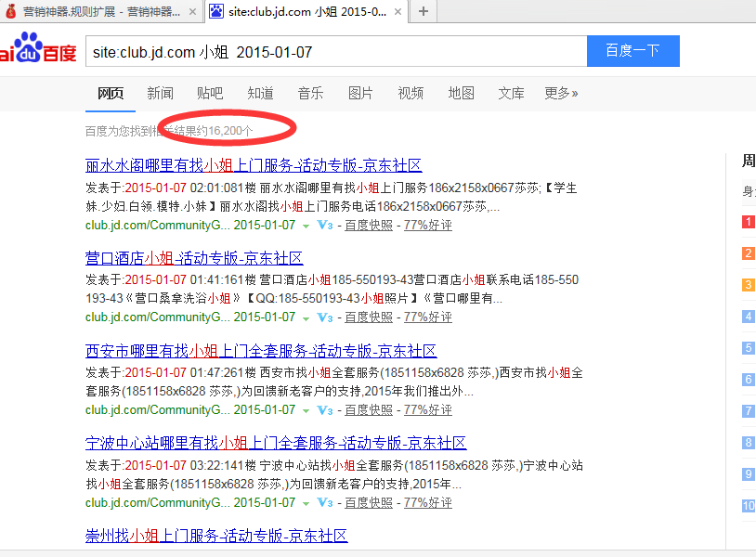Click the red number 1 ranking badge in sidebar

pyautogui.click(x=748, y=222)
